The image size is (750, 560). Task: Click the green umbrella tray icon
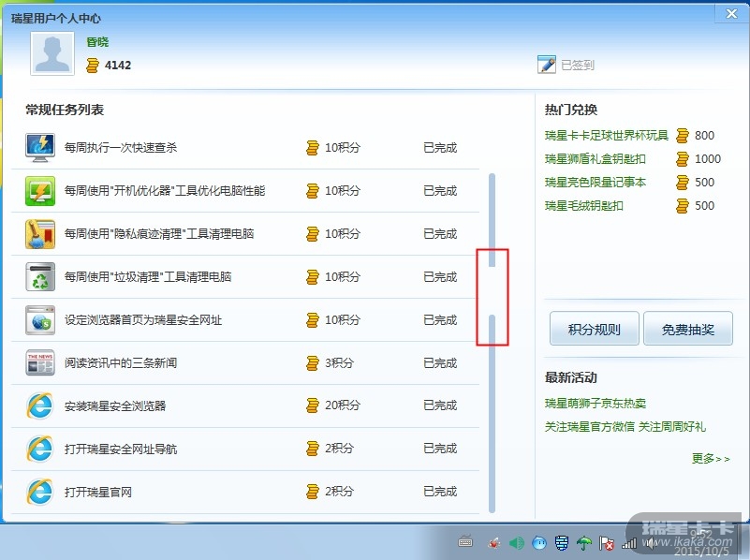583,543
